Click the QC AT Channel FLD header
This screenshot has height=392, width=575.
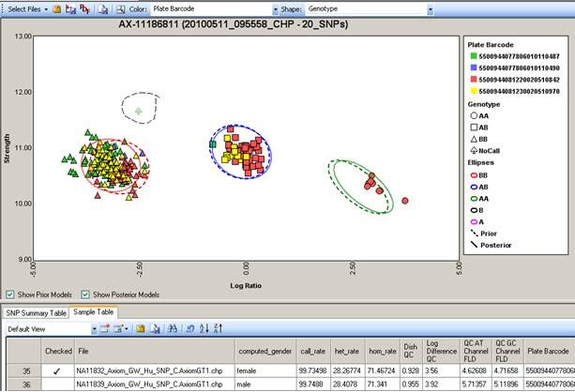tap(476, 351)
